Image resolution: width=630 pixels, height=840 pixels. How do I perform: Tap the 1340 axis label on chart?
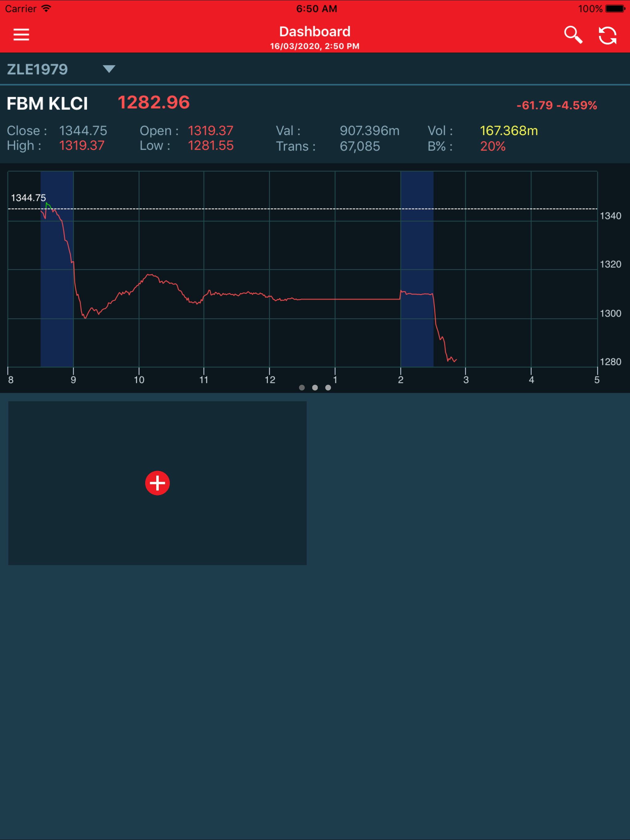[610, 216]
